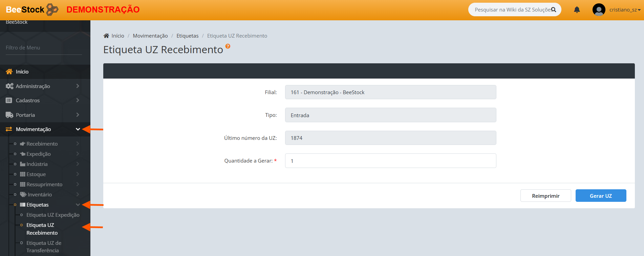The image size is (644, 256).
Task: Select Etiqueta UZ de Transferência item
Action: pyautogui.click(x=44, y=247)
